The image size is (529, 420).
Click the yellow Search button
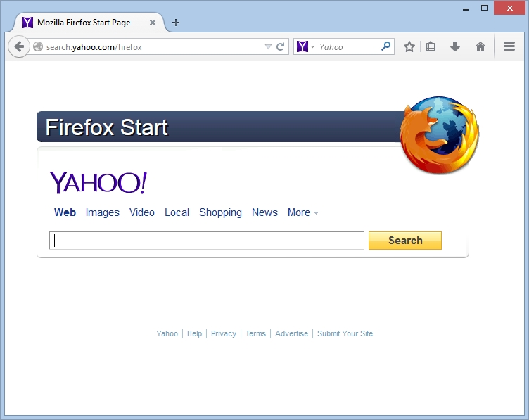tap(405, 241)
